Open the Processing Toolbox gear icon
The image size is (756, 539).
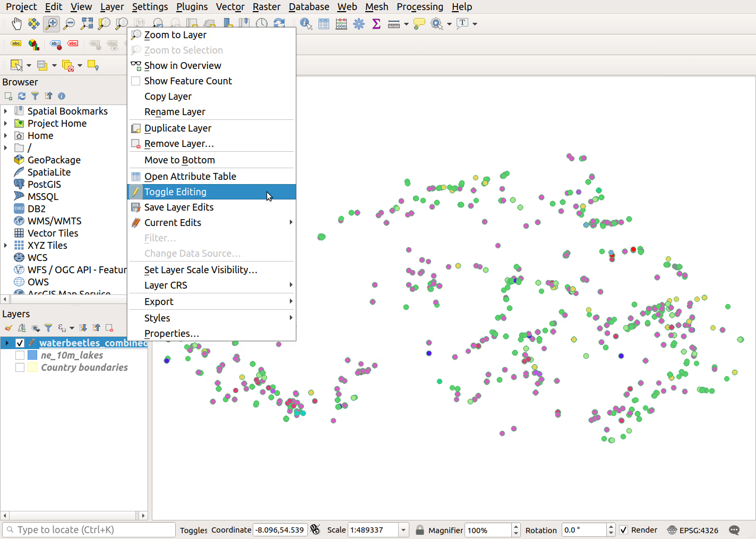[x=359, y=24]
